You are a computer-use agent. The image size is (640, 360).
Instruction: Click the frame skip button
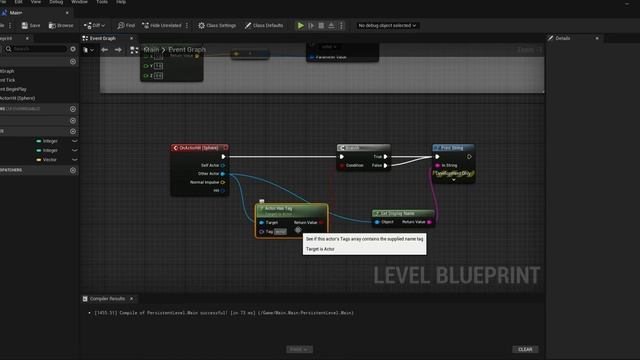click(311, 25)
